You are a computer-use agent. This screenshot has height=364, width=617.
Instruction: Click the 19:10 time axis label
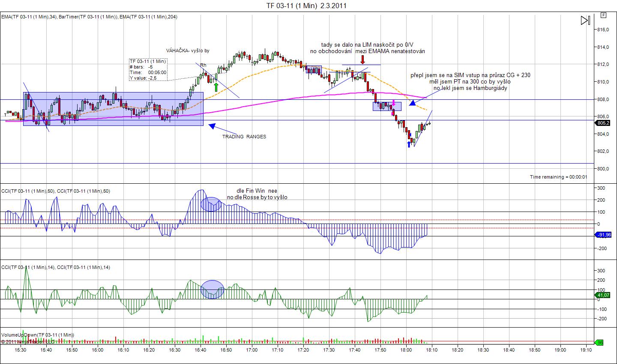tap(586, 350)
